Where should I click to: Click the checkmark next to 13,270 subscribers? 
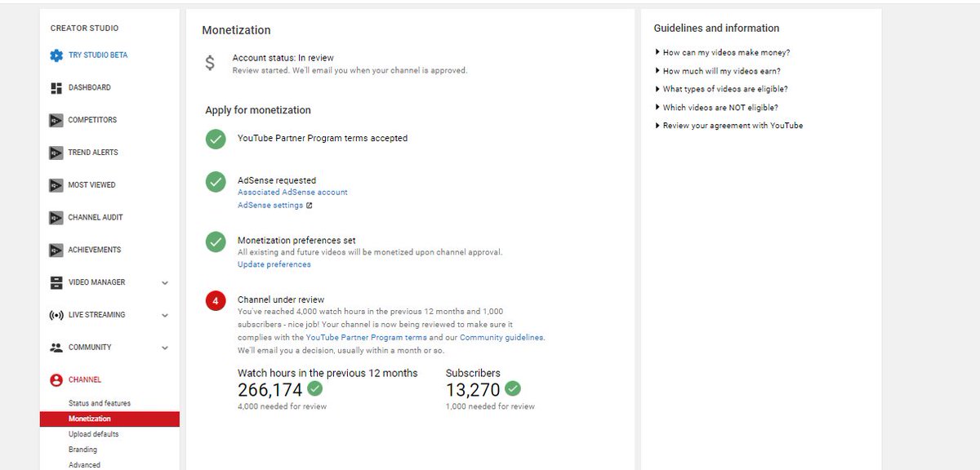(x=513, y=388)
